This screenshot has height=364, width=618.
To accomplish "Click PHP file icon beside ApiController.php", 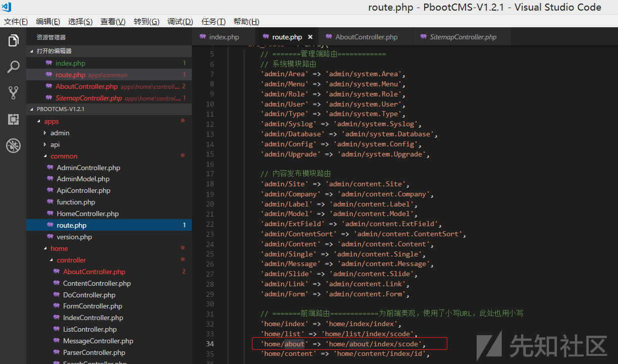I will click(x=50, y=190).
